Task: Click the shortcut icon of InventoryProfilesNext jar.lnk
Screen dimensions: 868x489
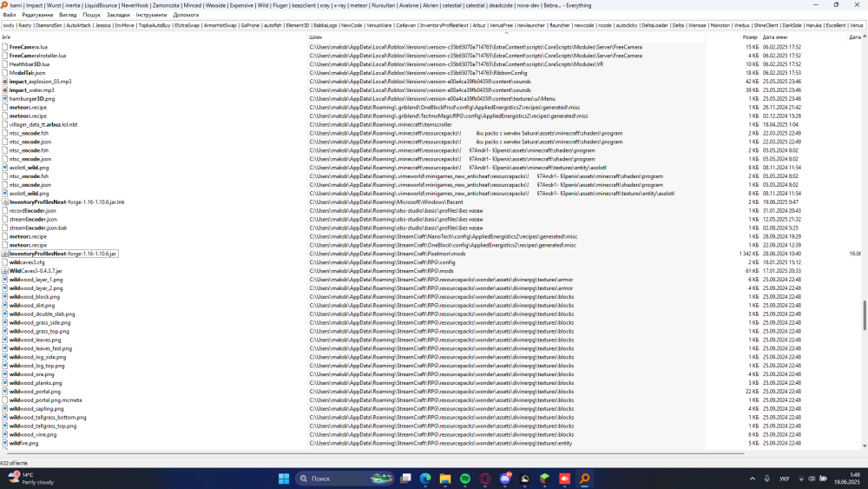Action: [x=5, y=202]
